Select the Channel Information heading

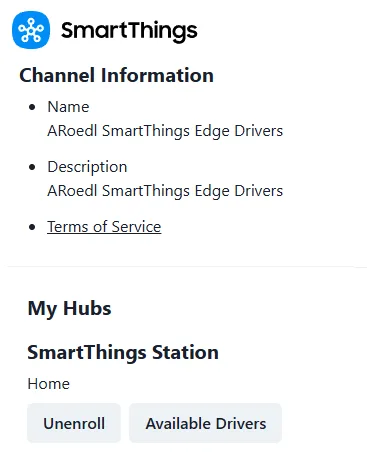[x=116, y=75]
